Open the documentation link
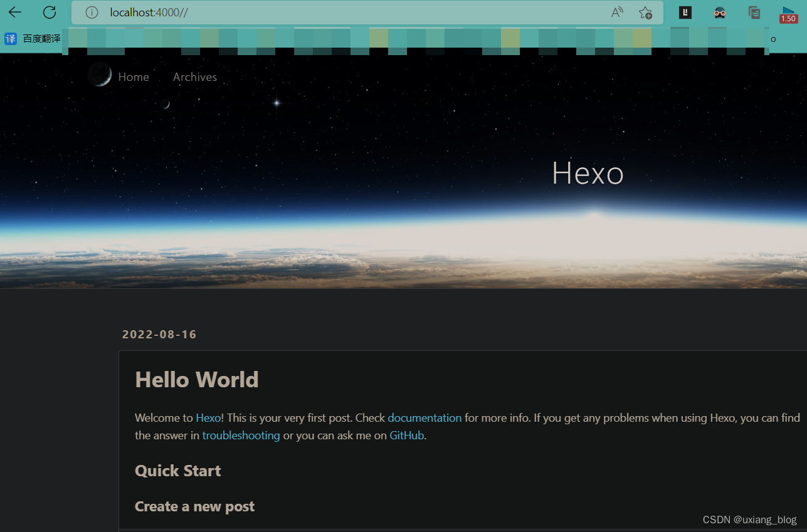This screenshot has width=807, height=532. [425, 417]
